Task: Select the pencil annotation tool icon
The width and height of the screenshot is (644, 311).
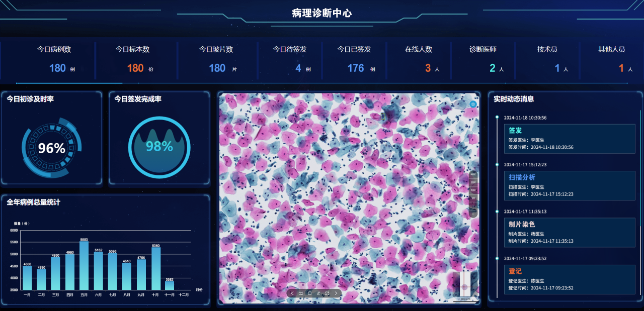Action: (318, 293)
